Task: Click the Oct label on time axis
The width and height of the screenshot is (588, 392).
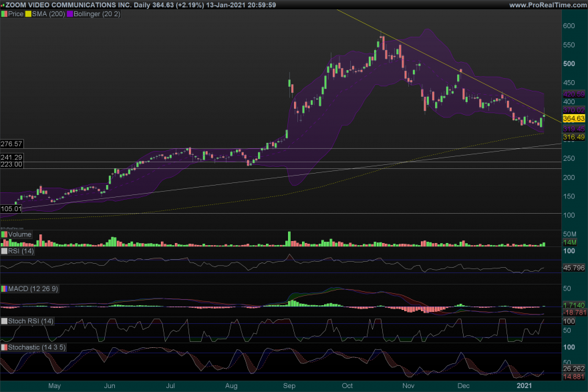Action: point(347,386)
